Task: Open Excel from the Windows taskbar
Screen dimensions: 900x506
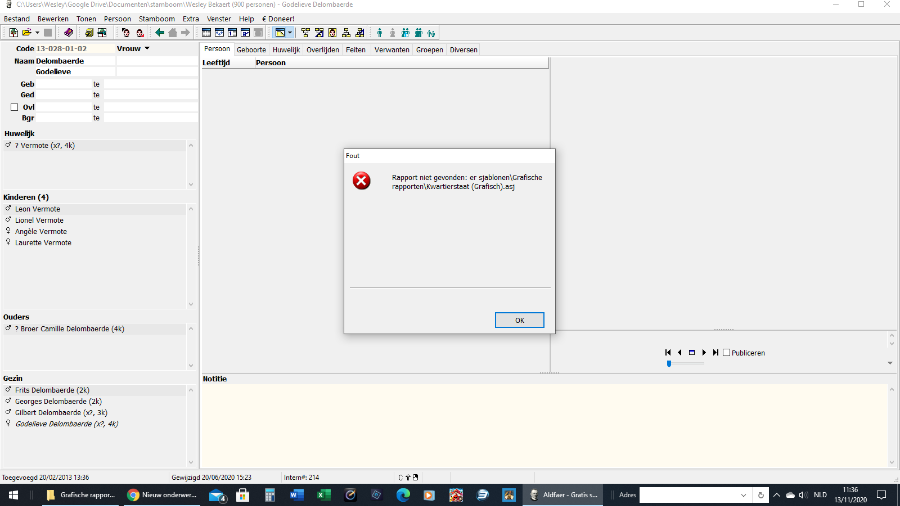Action: point(323,495)
